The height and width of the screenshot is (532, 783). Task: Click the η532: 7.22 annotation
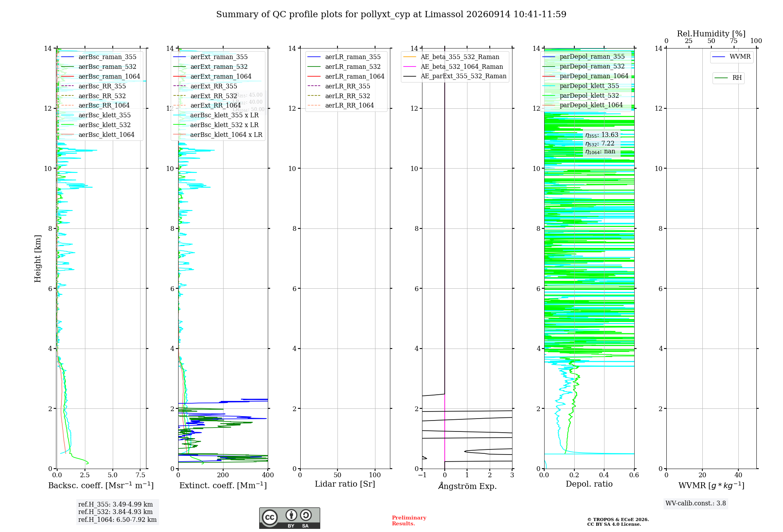(x=600, y=144)
